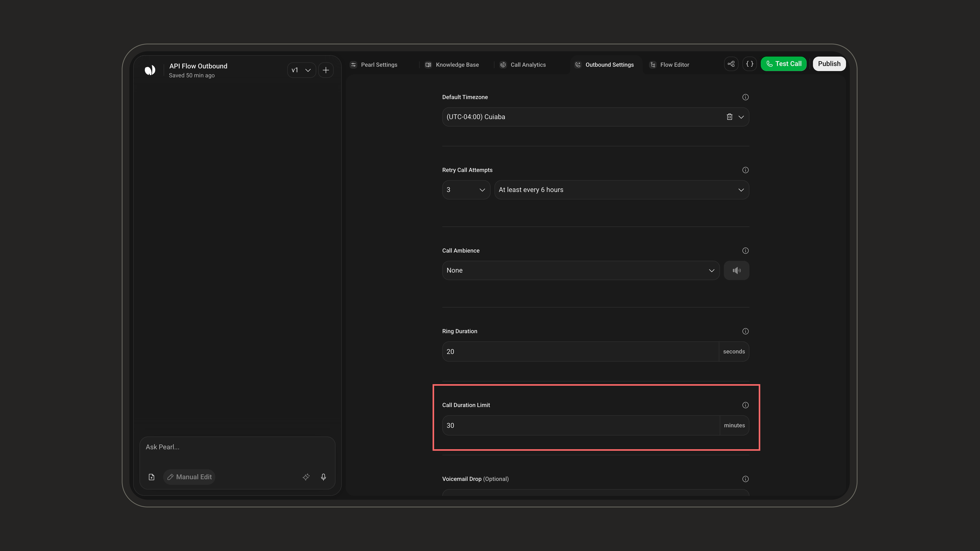The width and height of the screenshot is (980, 551).
Task: Show info for Voicemail Drop
Action: (745, 479)
